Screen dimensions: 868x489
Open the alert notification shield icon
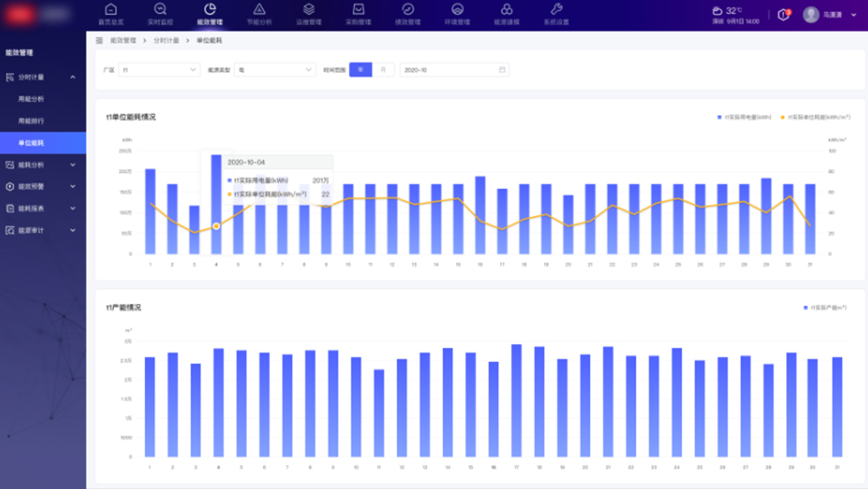(x=784, y=15)
